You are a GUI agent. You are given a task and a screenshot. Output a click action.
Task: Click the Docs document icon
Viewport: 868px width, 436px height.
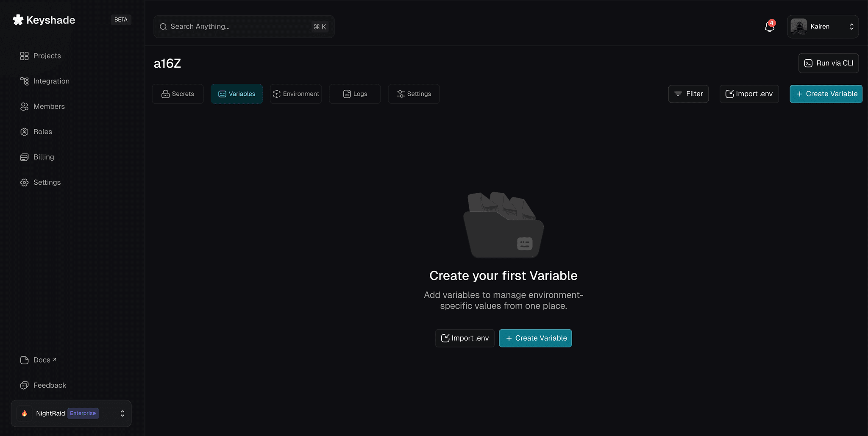(x=25, y=360)
